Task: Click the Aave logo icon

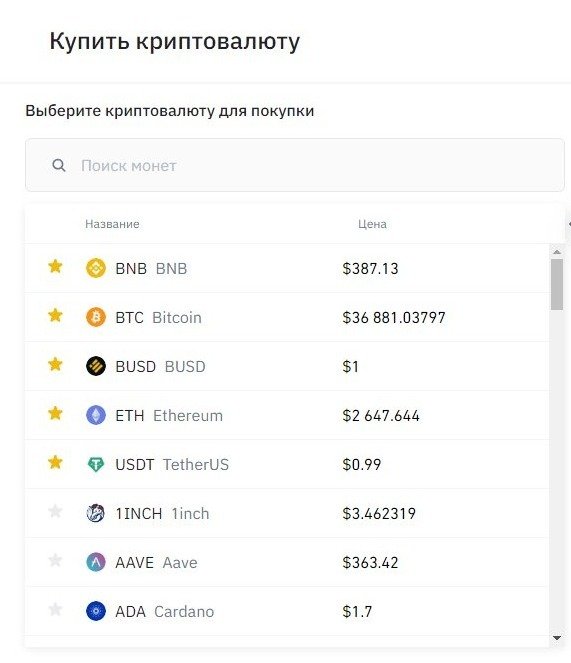Action: pyautogui.click(x=96, y=562)
